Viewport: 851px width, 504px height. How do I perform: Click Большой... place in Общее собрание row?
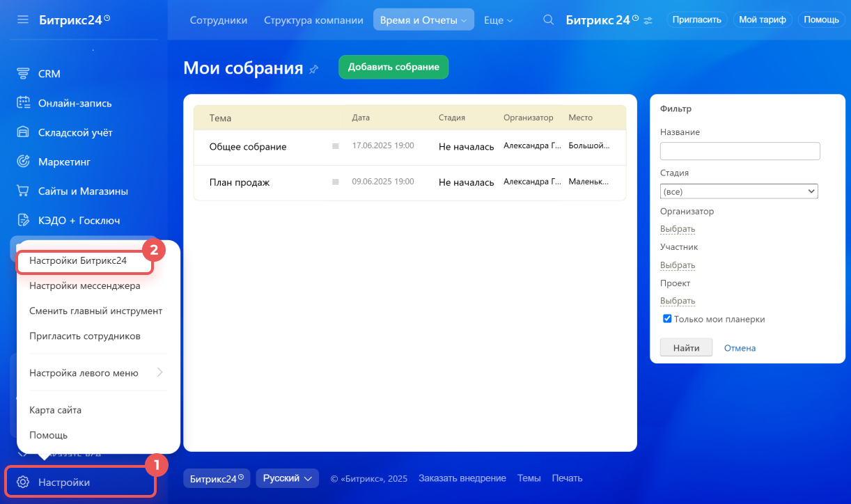point(589,146)
